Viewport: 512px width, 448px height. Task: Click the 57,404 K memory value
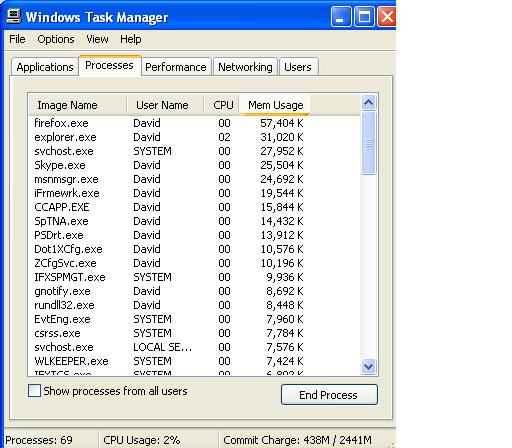click(282, 123)
